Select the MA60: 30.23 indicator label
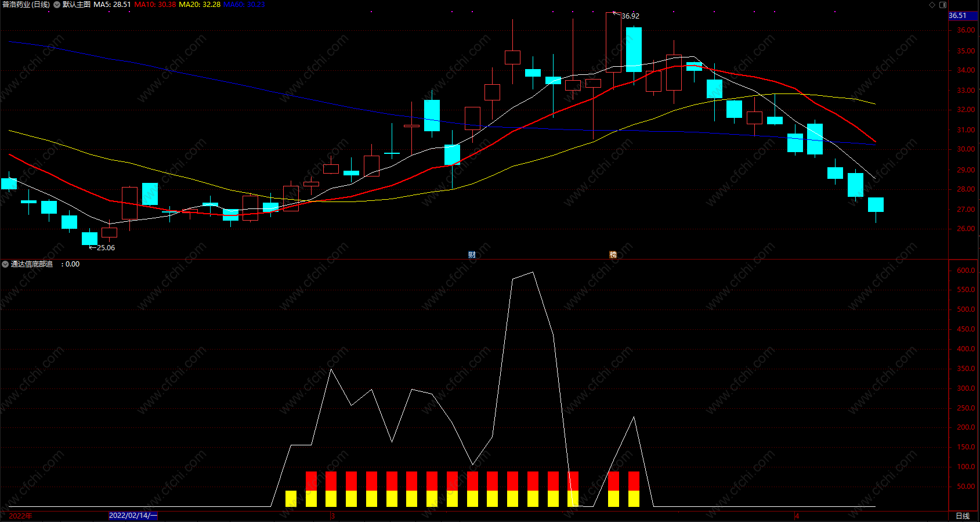The height and width of the screenshot is (522, 980). pos(244,5)
